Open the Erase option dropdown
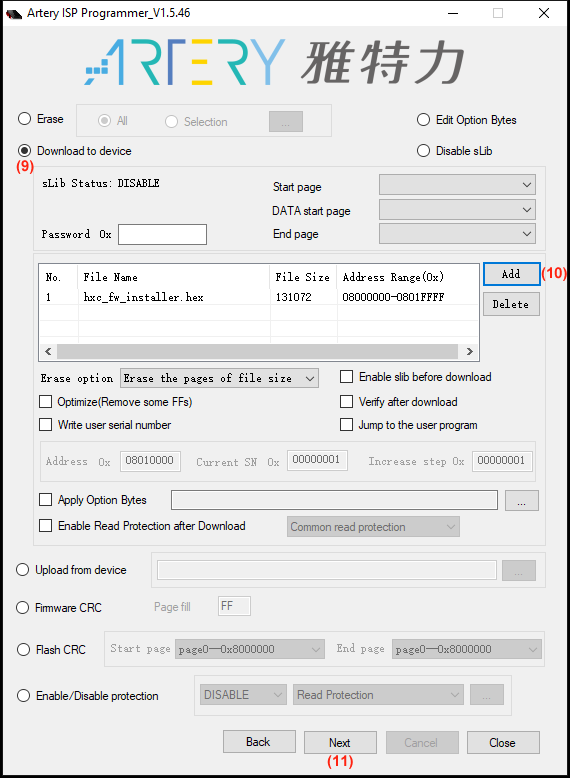Viewport: 570px width, 778px height. tap(219, 378)
